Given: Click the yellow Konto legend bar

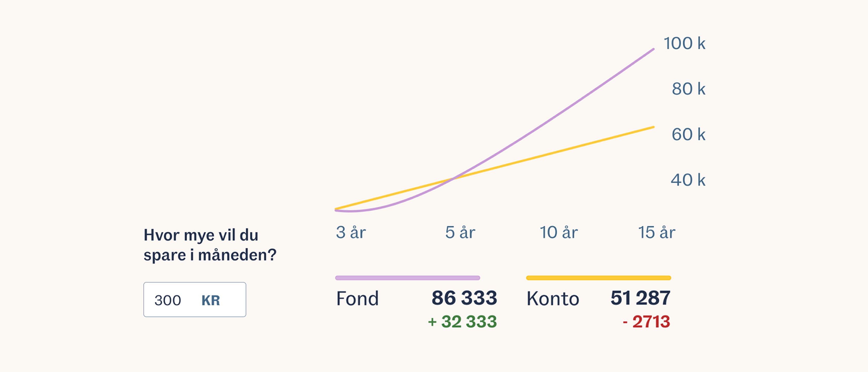Looking at the screenshot, I should coord(599,278).
